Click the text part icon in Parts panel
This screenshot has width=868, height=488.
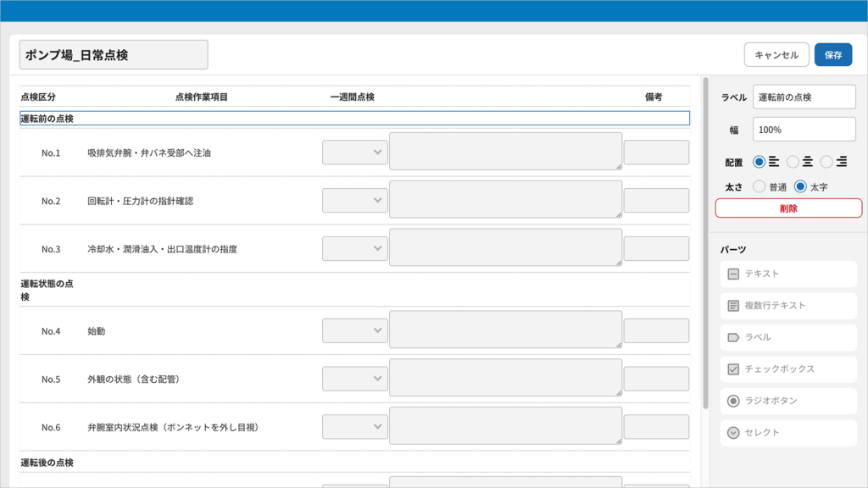[733, 274]
